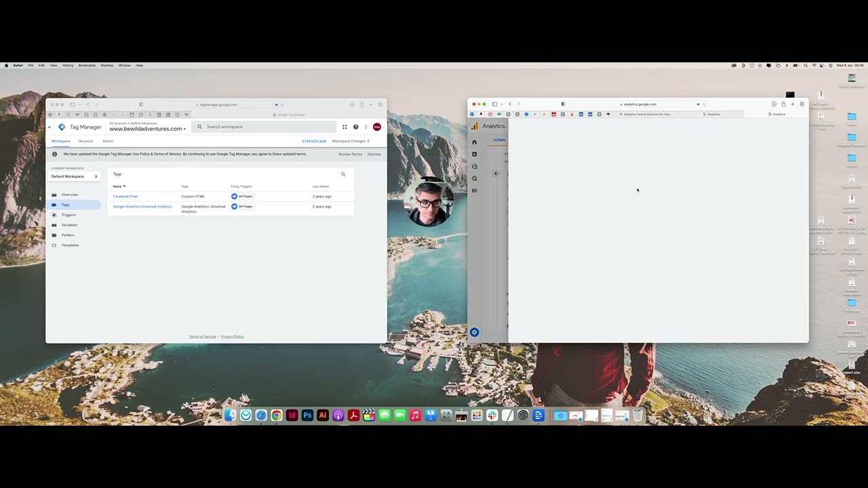The height and width of the screenshot is (488, 868).
Task: Click the search icon in the Tags panel
Action: click(x=343, y=175)
